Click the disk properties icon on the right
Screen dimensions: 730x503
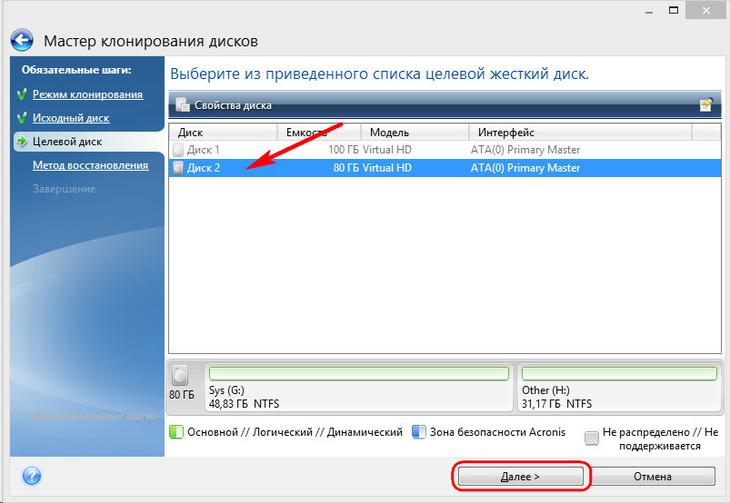(x=706, y=105)
